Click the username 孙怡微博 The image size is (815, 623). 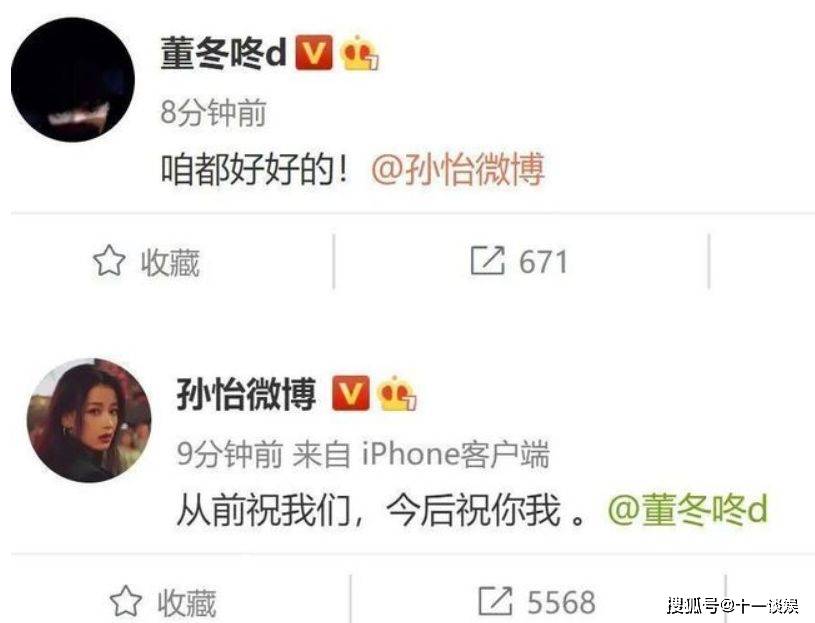[x=246, y=394]
